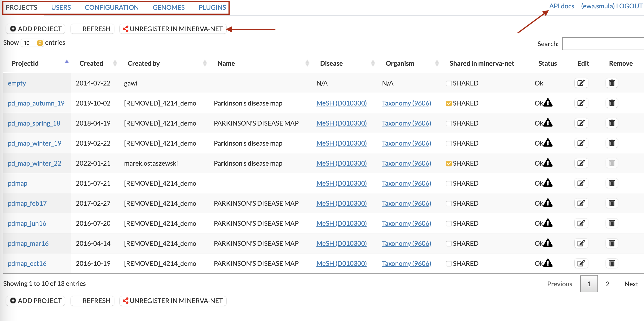Edit the pd_map_autumn_19 project

[581, 103]
